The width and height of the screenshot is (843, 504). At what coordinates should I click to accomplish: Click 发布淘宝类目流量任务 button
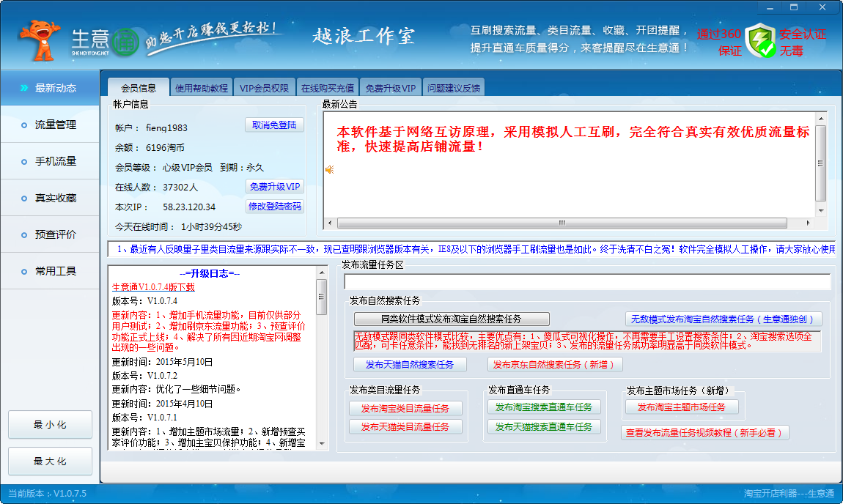(x=405, y=408)
